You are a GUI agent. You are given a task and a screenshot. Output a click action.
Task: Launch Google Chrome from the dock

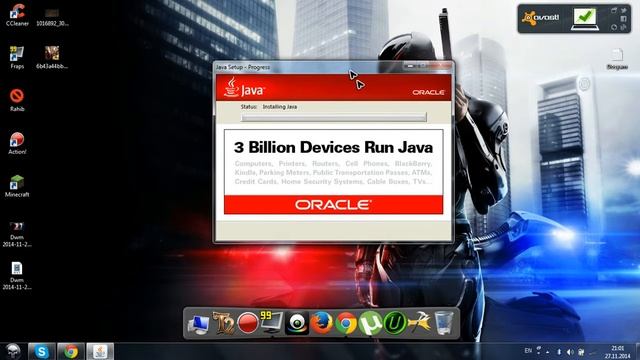pos(346,323)
